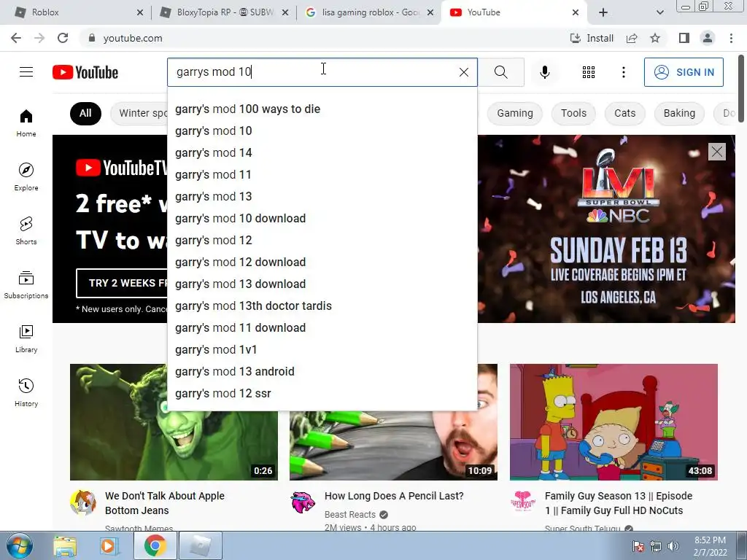Clear the search box with the X
Screen dimensions: 747x560
463,72
